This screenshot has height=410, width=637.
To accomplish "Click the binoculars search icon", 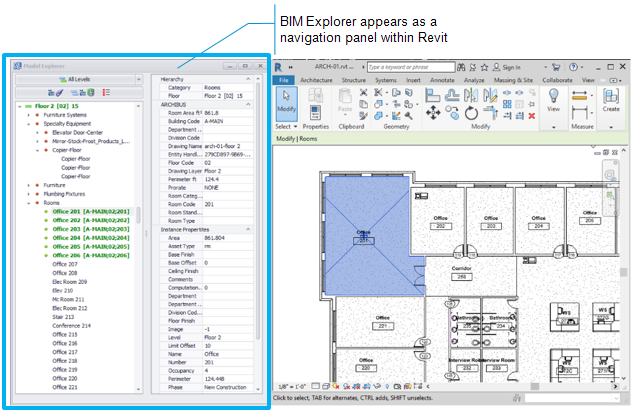I will click(x=461, y=67).
